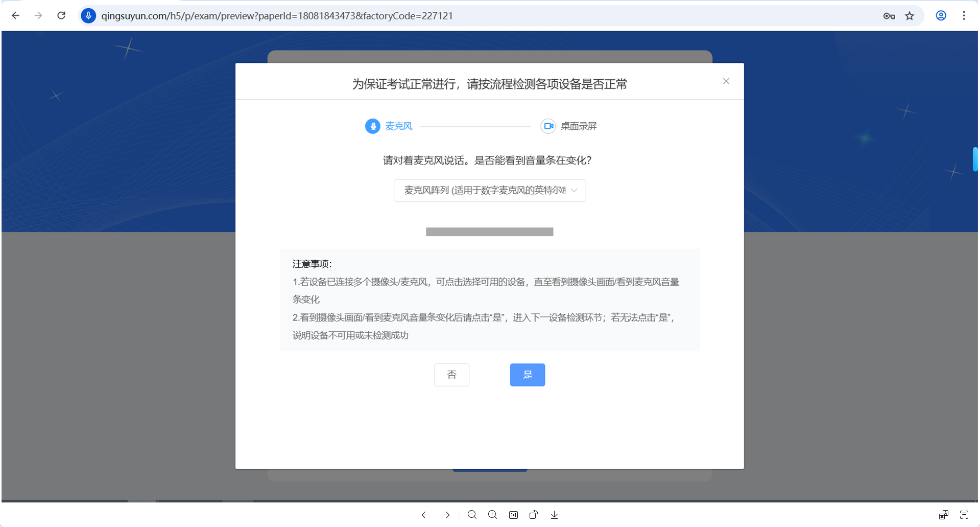Open the microphone device dropdown
This screenshot has width=980, height=527.
(484, 191)
